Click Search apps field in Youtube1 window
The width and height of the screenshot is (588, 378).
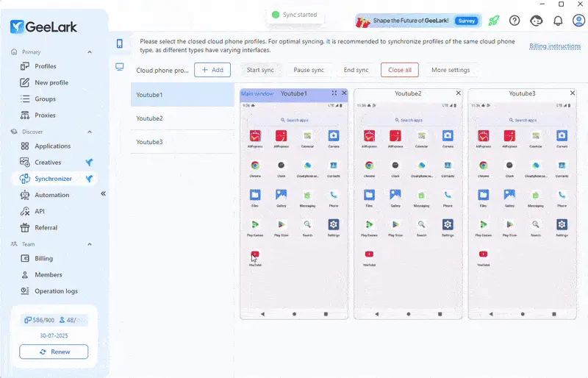[295, 120]
